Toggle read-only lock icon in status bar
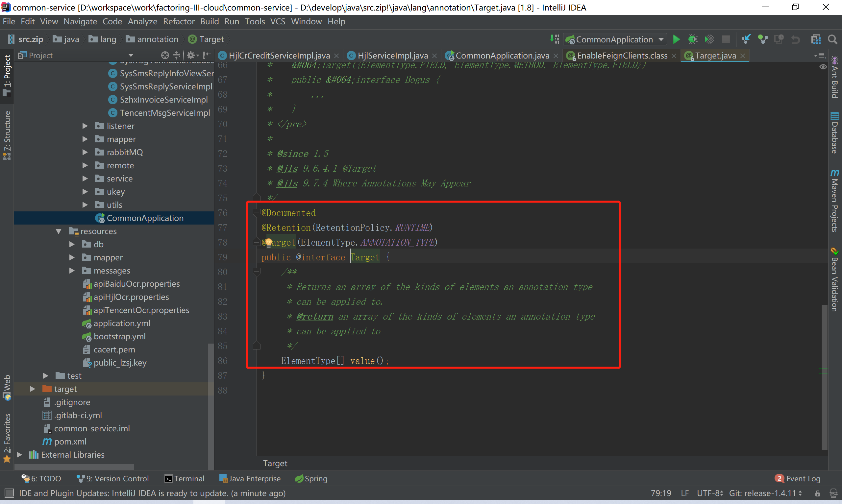Viewport: 842px width, 504px height. 818,493
